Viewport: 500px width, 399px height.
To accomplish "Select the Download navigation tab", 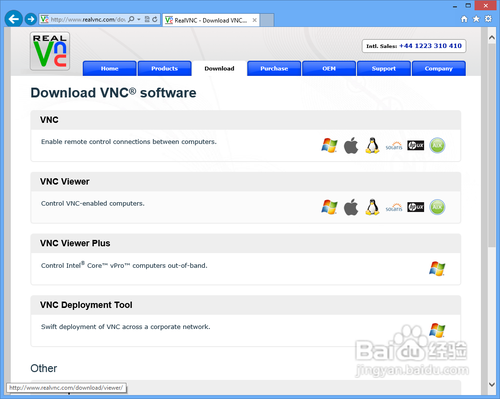I will (x=219, y=68).
